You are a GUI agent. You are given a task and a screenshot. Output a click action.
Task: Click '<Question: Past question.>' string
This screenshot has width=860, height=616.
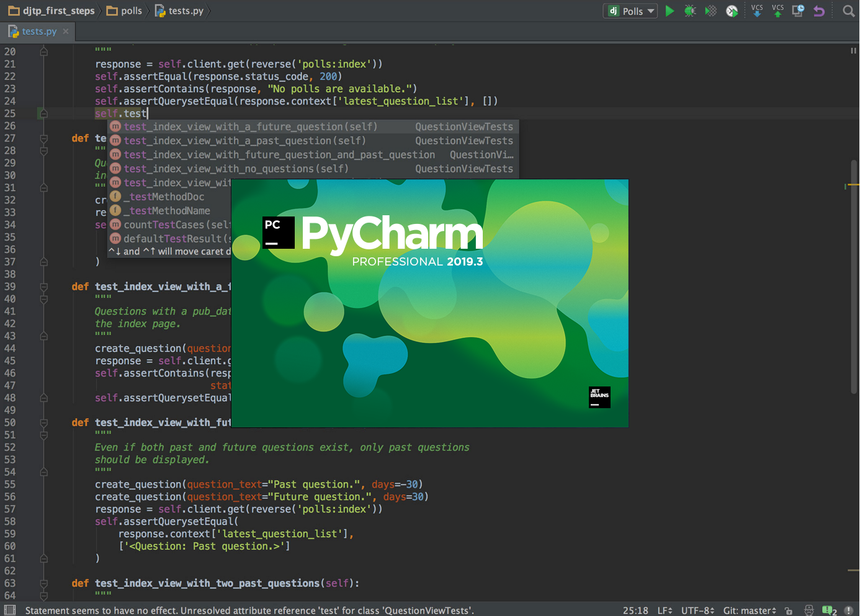[204, 547]
